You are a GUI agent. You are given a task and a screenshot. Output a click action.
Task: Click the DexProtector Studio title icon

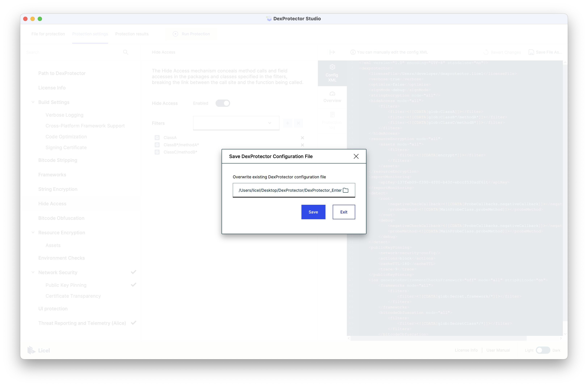pyautogui.click(x=269, y=18)
